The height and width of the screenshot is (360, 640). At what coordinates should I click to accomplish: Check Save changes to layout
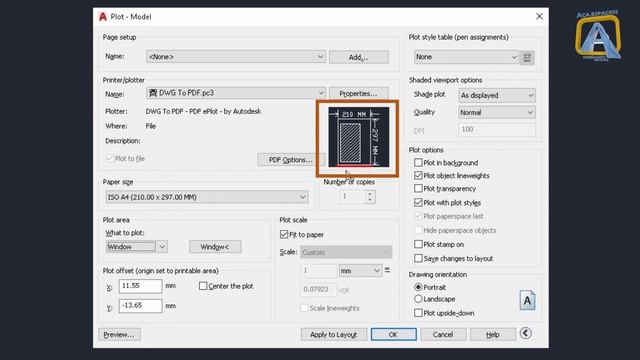click(418, 258)
